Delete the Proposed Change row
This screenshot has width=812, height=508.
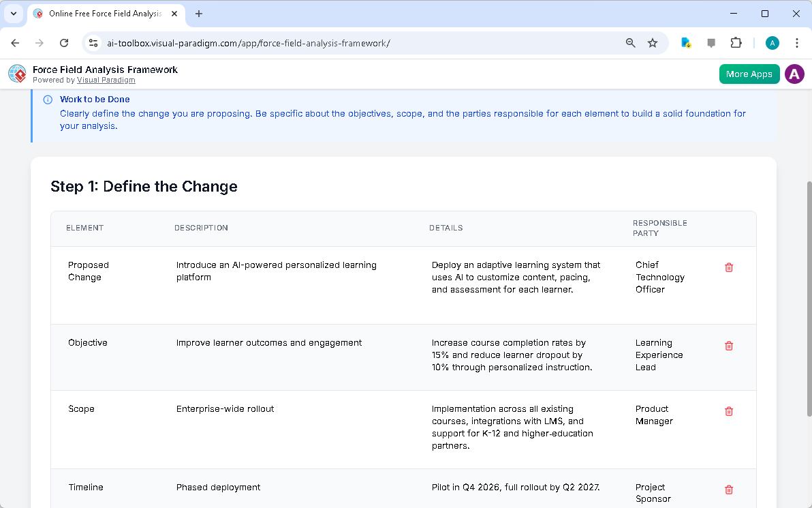coord(728,267)
